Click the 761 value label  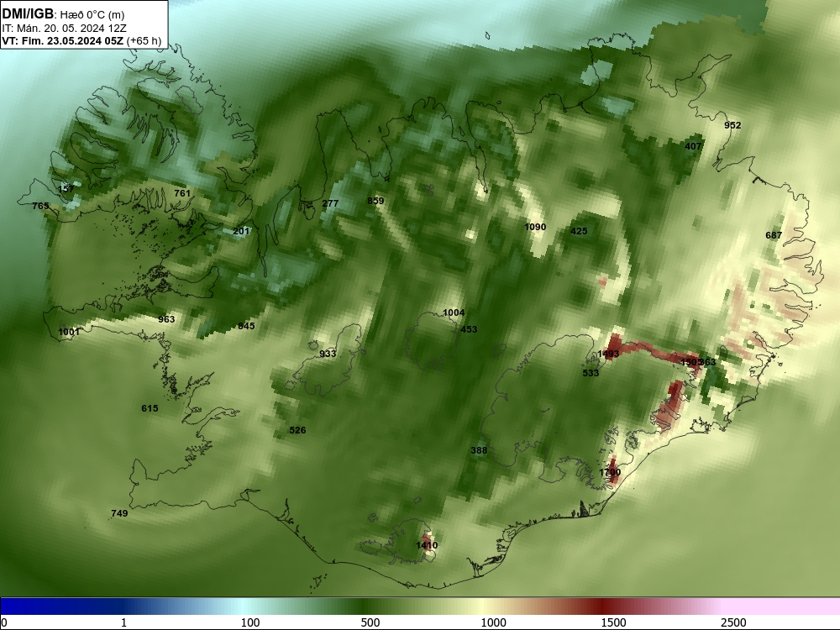(x=182, y=193)
